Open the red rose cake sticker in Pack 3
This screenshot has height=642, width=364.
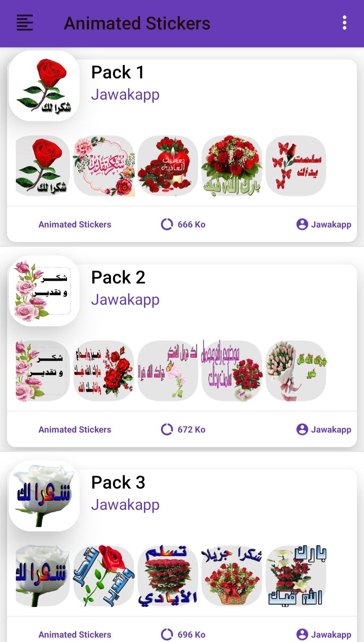pyautogui.click(x=168, y=576)
